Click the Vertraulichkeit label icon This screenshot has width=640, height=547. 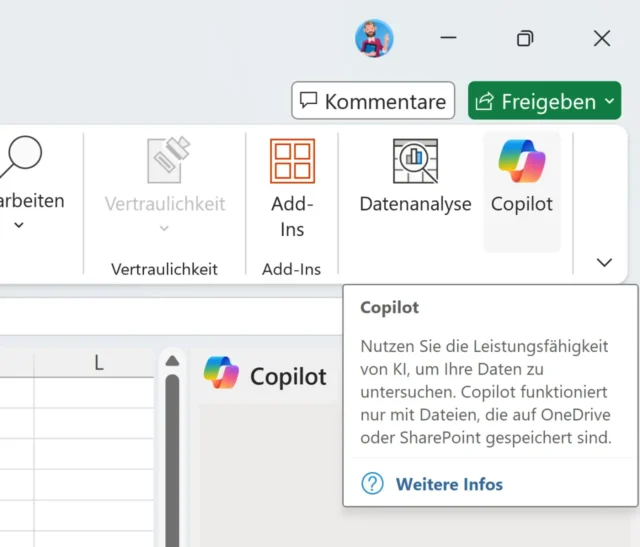(x=165, y=162)
